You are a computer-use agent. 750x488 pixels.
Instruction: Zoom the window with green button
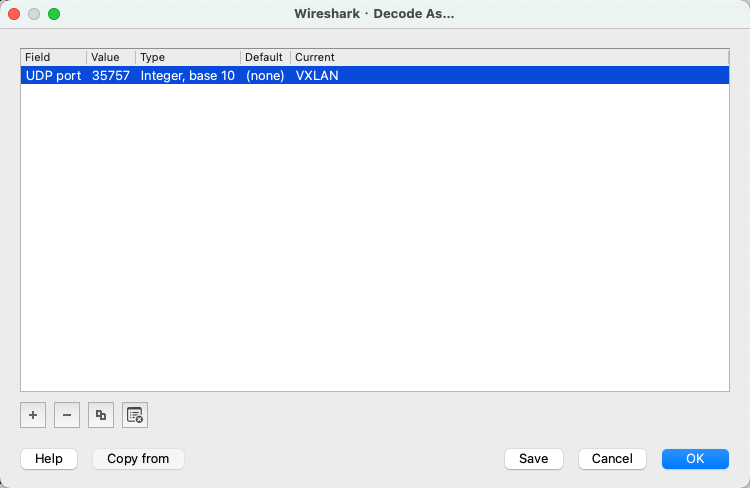[x=54, y=14]
